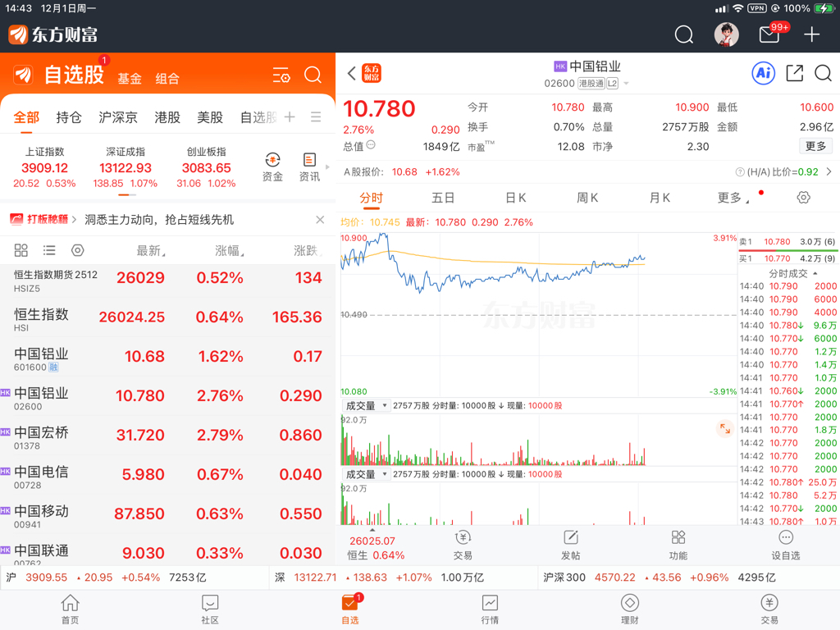This screenshot has height=630, width=840.
Task: Show the 日K chart
Action: [x=516, y=198]
